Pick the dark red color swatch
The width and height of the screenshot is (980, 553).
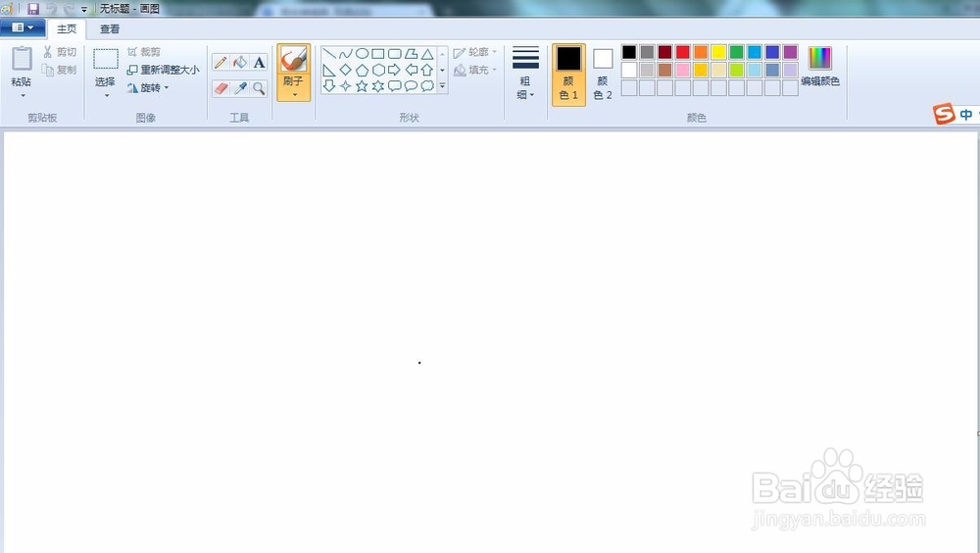pos(665,52)
